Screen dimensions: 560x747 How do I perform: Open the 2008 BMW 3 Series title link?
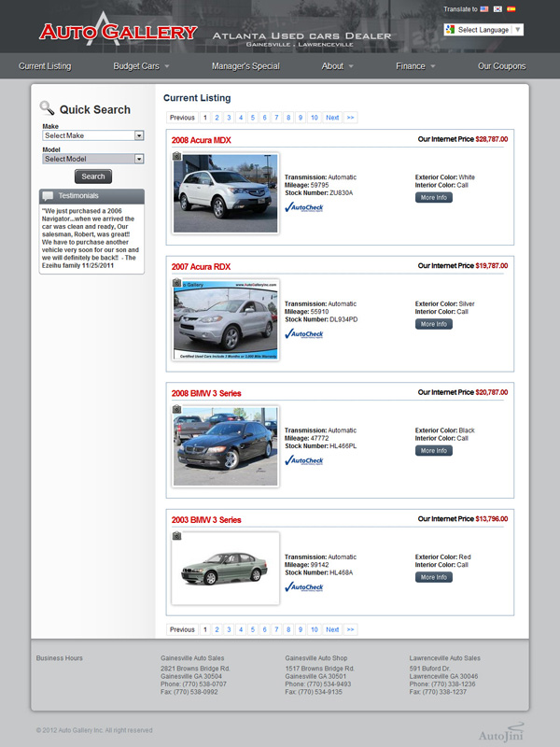206,393
